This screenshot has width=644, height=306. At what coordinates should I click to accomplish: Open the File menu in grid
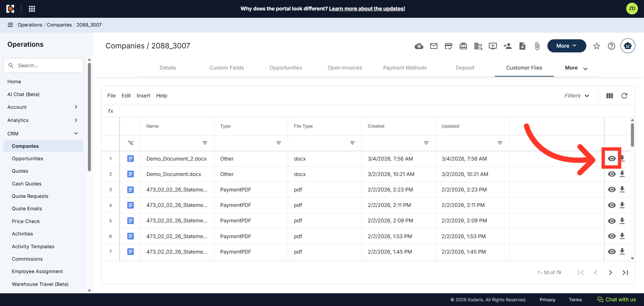[x=111, y=96]
